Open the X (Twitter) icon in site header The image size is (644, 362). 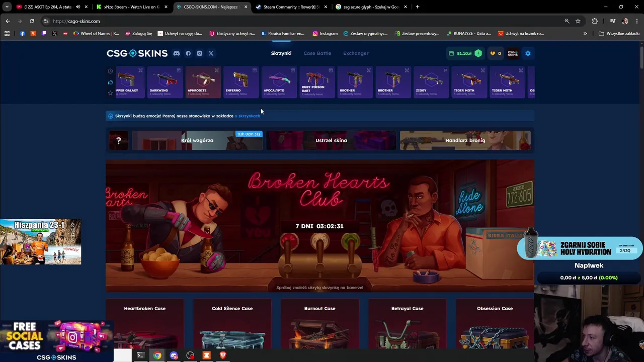211,53
